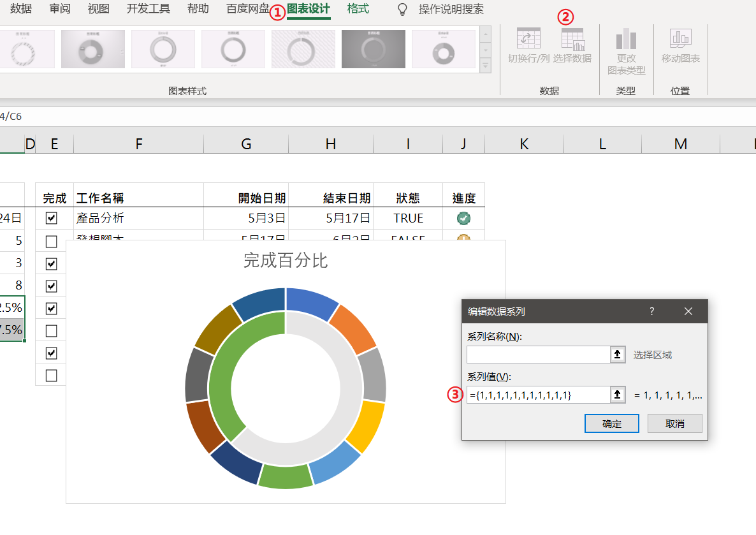Click the formula bar showing 4/C6
Screen dimensions: 756x535
coord(378,116)
